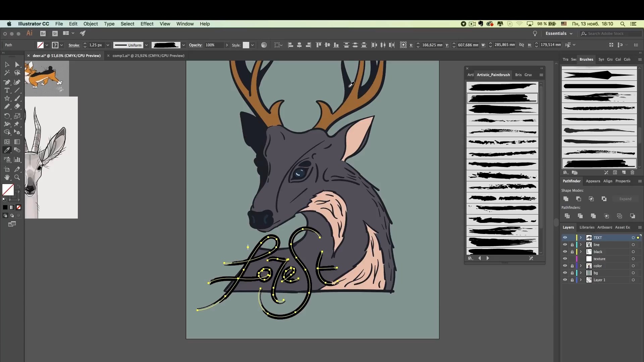Select the Rotate tool
644x362 pixels.
pos(7,116)
